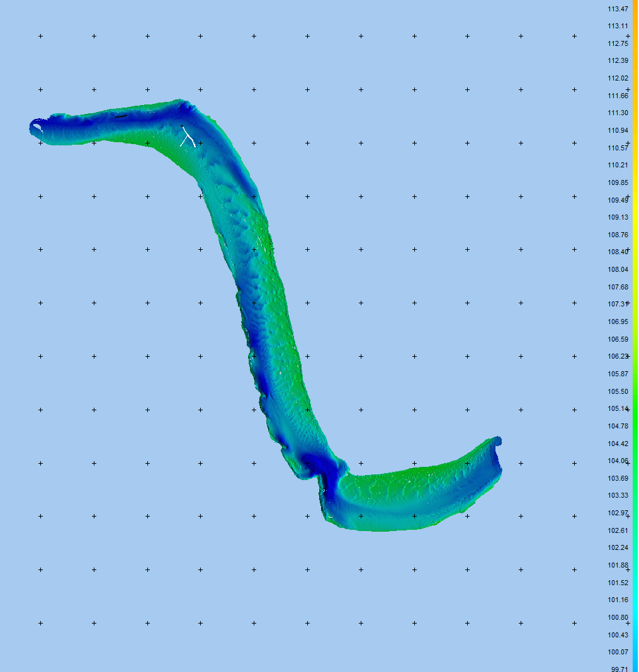Screen dimensions: 639x672
Task: Pick the 108.04 elevation label
Action: click(x=618, y=269)
